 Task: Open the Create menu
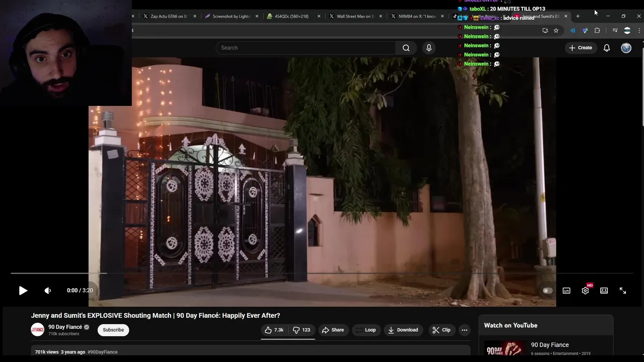click(580, 48)
